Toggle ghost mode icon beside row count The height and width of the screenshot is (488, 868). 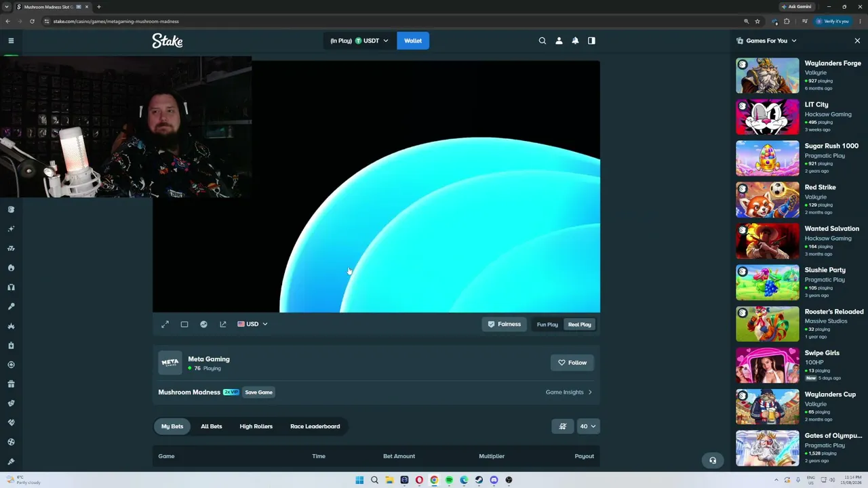tap(563, 426)
